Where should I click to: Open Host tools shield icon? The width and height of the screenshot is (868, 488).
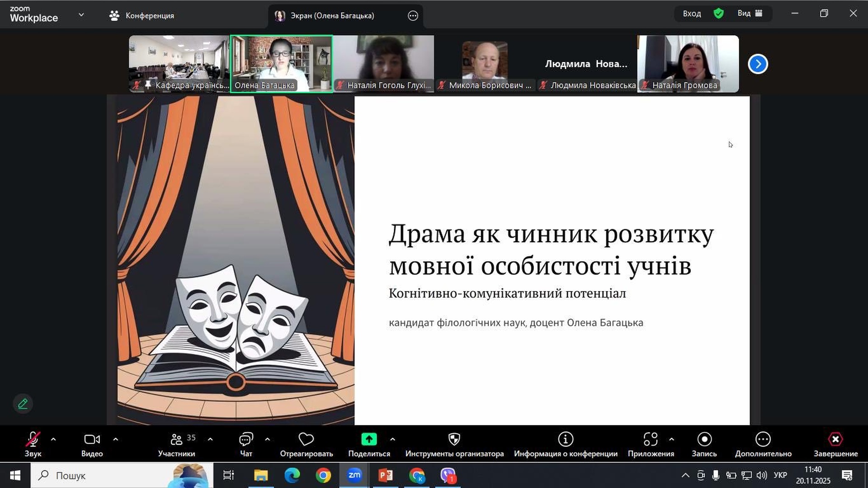(454, 440)
